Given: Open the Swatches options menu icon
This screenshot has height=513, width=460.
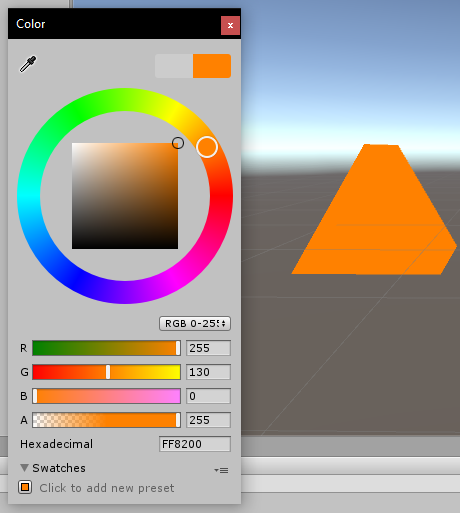Looking at the screenshot, I should 221,470.
